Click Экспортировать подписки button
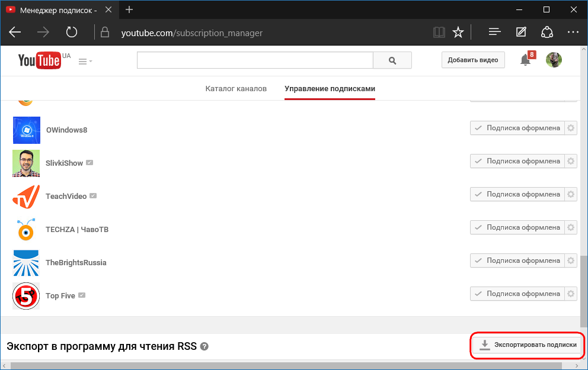The width and height of the screenshot is (588, 370). [x=528, y=345]
